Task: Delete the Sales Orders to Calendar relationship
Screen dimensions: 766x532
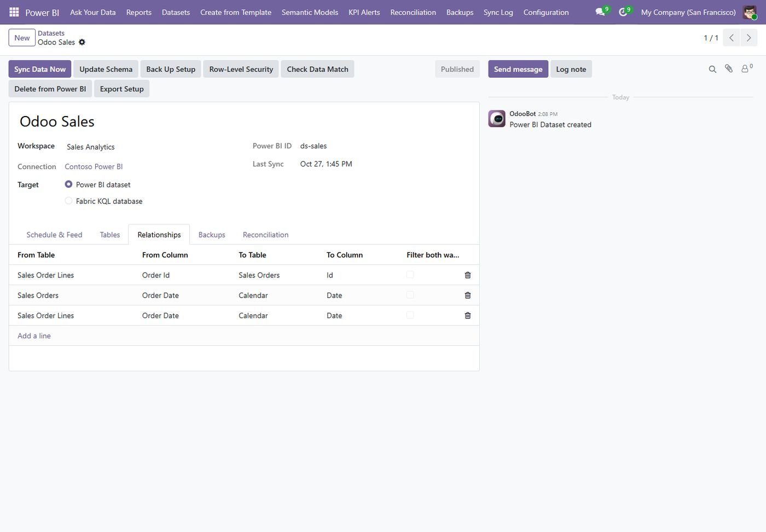Action: (x=468, y=296)
